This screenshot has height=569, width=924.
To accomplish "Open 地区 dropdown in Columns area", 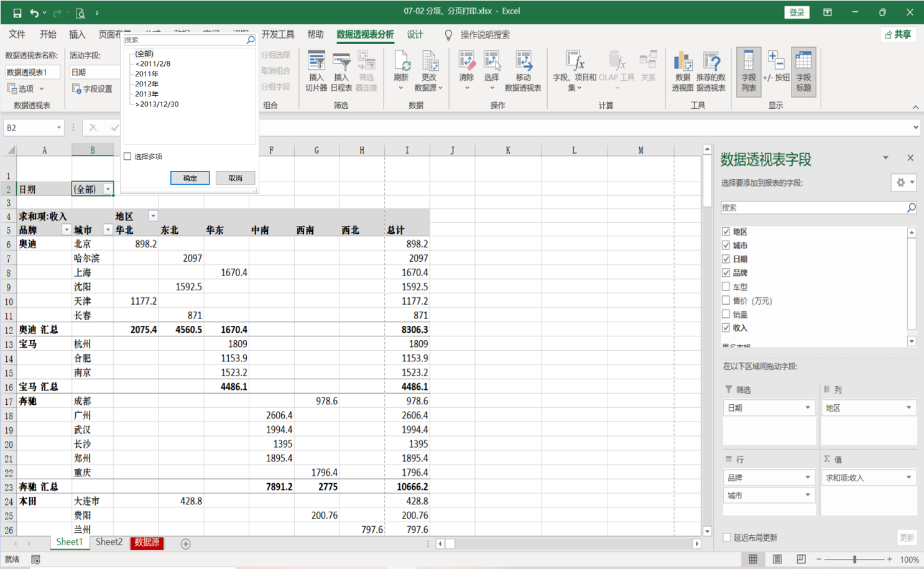I will (908, 408).
